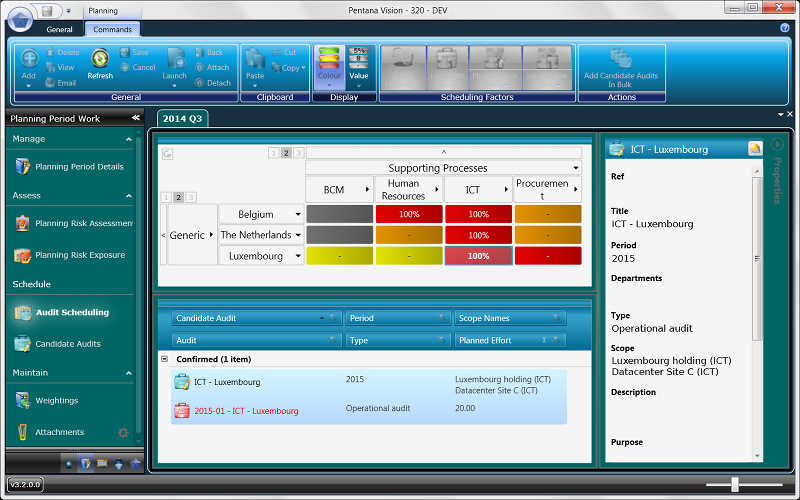Click the Save command in the ribbon
Image resolution: width=800 pixels, height=500 pixels.
[x=134, y=52]
